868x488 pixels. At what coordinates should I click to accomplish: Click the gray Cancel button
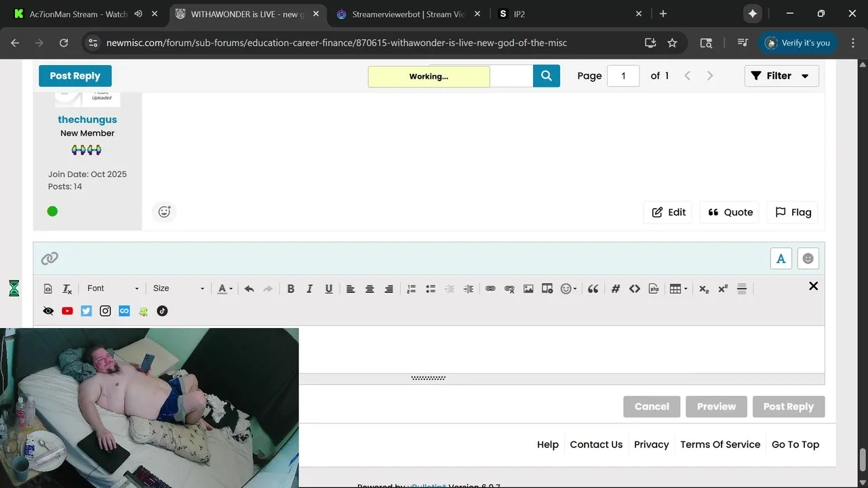(x=652, y=407)
